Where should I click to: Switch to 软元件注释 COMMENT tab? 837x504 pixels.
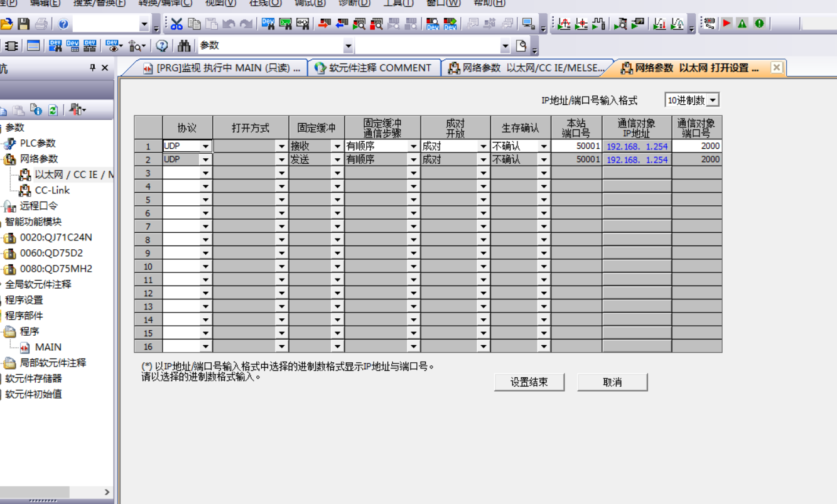pyautogui.click(x=374, y=68)
